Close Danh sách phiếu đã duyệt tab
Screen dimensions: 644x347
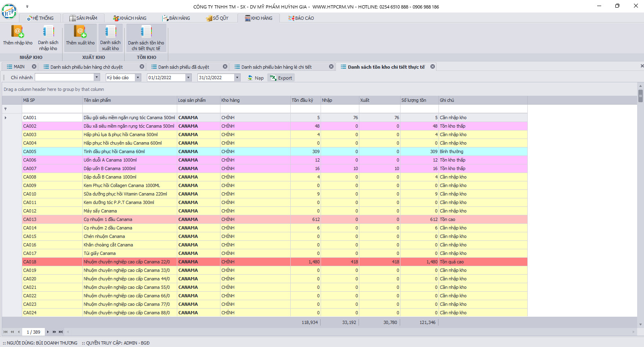point(225,67)
